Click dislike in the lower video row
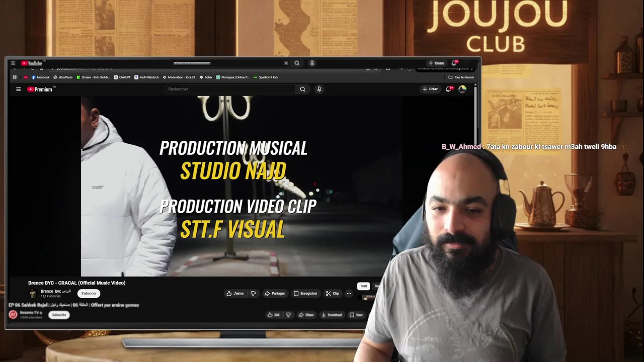Viewport: 644px width, 362px height. pos(288,315)
